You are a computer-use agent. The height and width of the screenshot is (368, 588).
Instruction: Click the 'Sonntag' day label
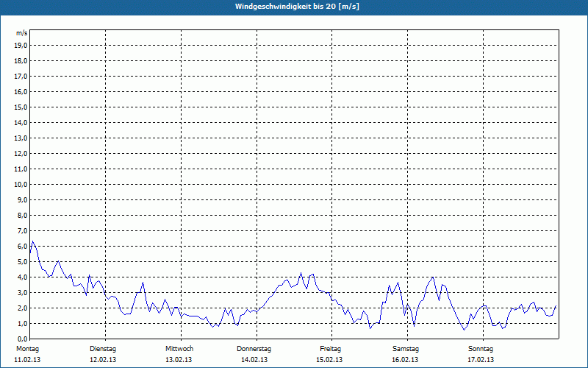[481, 349]
